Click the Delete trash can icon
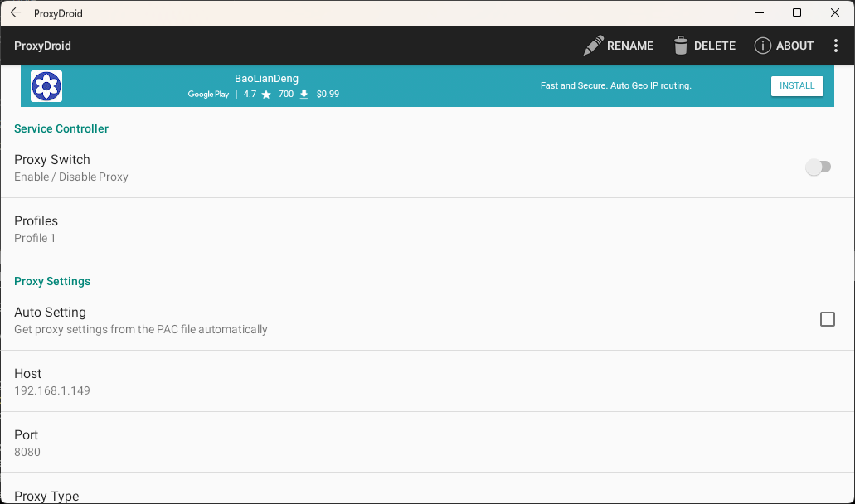The width and height of the screenshot is (855, 504). tap(681, 46)
